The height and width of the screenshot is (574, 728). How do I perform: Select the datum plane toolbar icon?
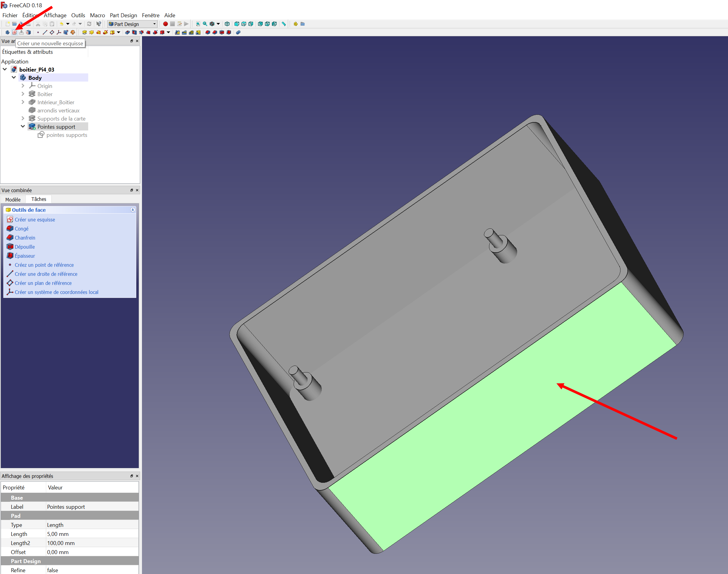pyautogui.click(x=52, y=32)
